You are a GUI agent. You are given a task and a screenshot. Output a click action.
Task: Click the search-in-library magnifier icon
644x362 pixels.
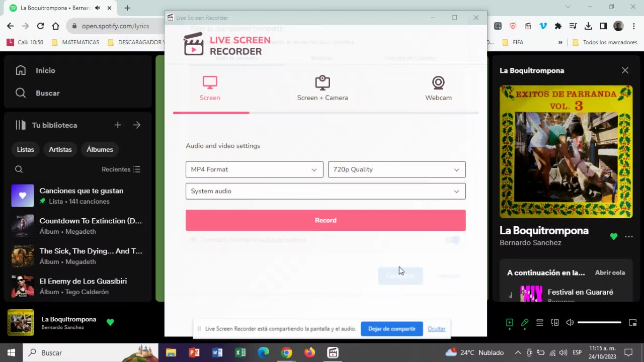19,169
